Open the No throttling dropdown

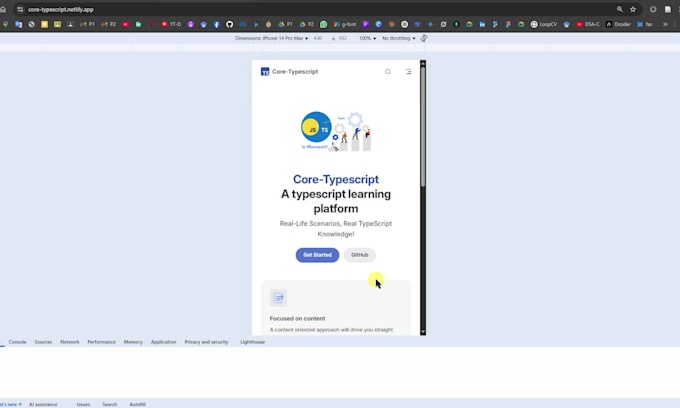coord(399,38)
